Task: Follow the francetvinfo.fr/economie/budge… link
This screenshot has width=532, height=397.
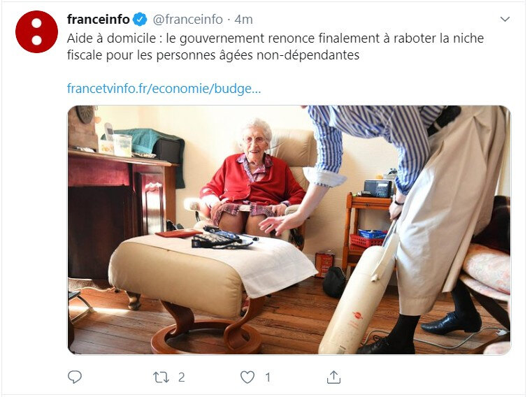Action: click(164, 89)
